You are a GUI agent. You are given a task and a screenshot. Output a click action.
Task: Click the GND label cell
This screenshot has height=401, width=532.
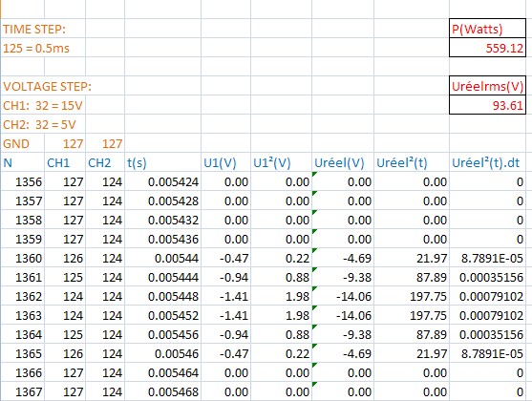22,143
